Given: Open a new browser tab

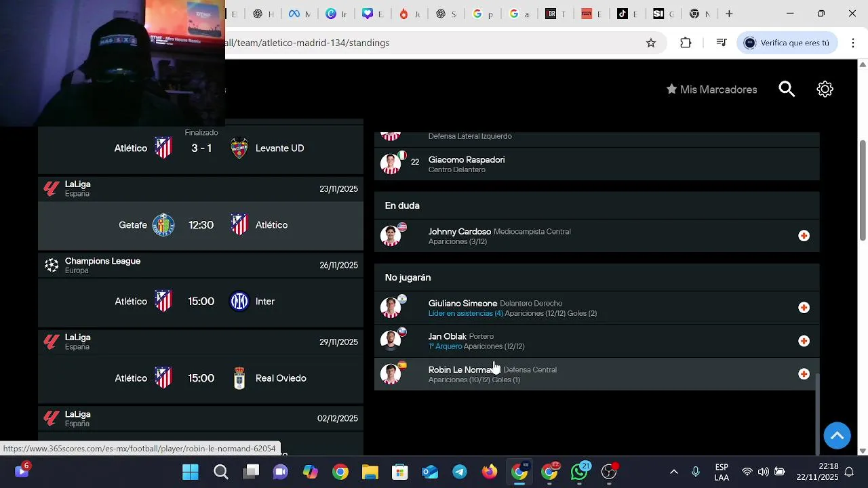Looking at the screenshot, I should click(x=729, y=14).
